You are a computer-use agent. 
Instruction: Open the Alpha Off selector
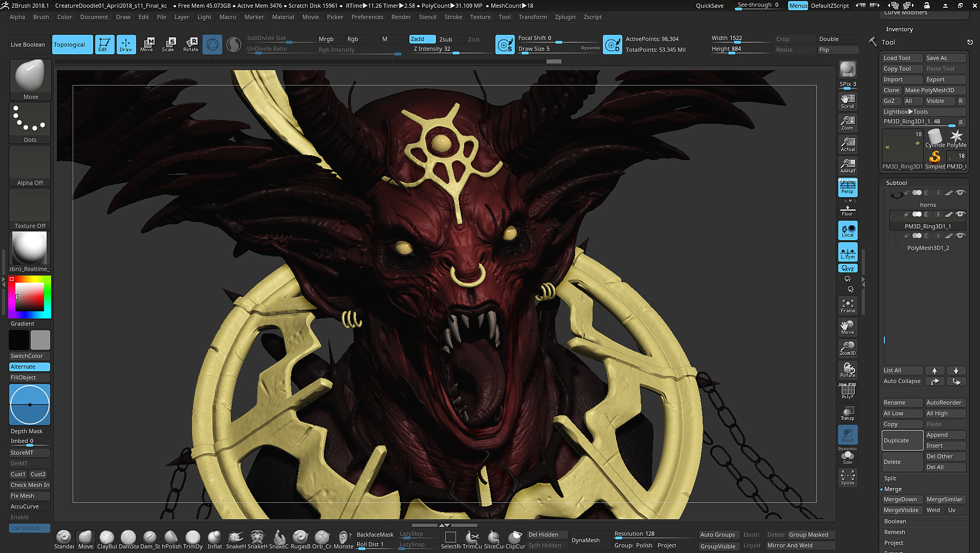click(x=30, y=166)
